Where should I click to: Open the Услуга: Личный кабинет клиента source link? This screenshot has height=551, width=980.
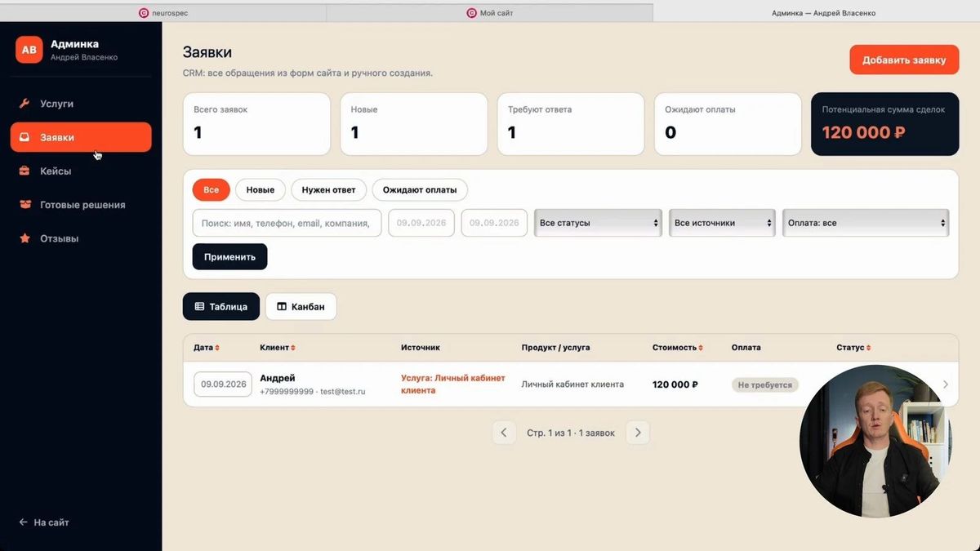click(x=453, y=384)
